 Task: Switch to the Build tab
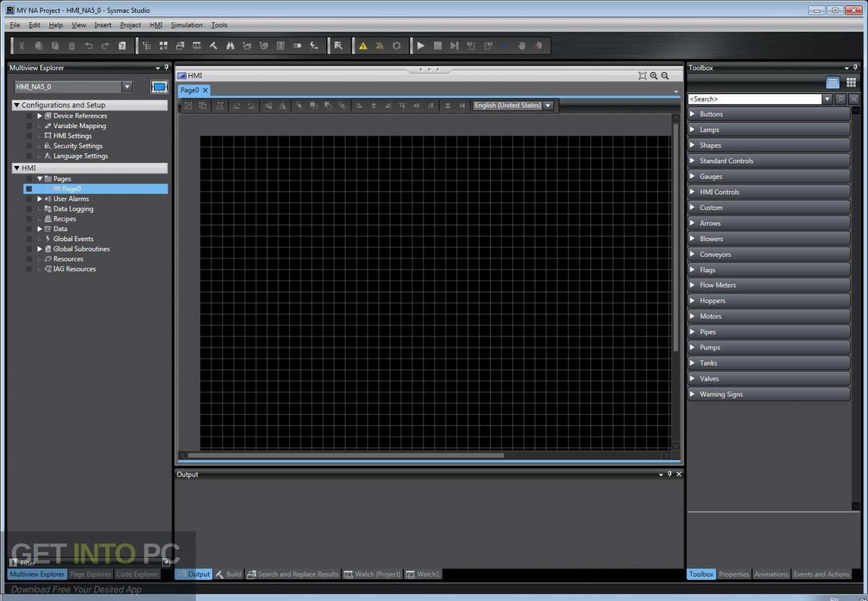pyautogui.click(x=229, y=575)
